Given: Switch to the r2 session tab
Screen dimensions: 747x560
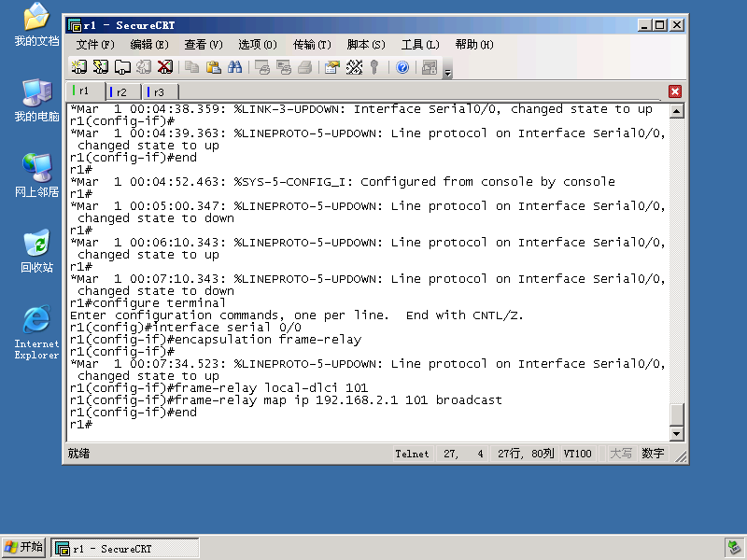Looking at the screenshot, I should click(123, 91).
